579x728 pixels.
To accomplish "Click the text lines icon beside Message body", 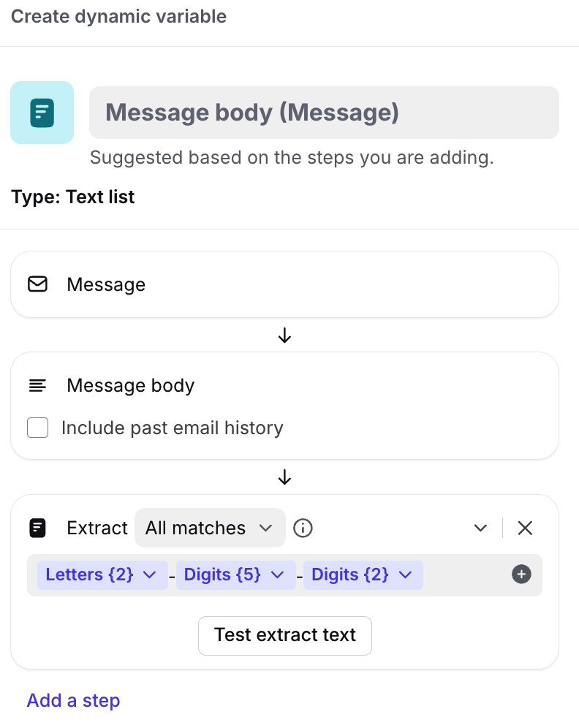I will coord(37,385).
